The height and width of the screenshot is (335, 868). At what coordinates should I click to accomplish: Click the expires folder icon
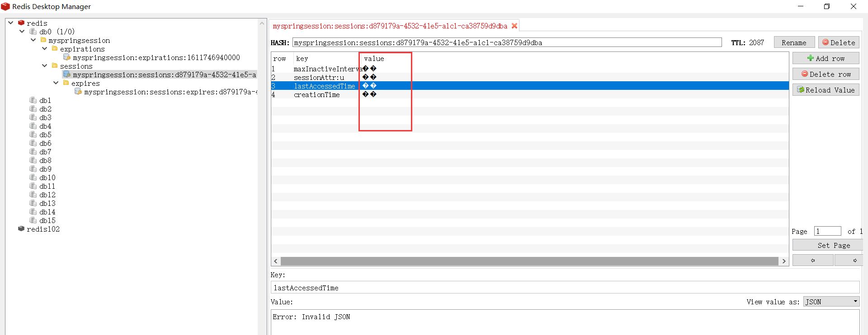(x=66, y=83)
